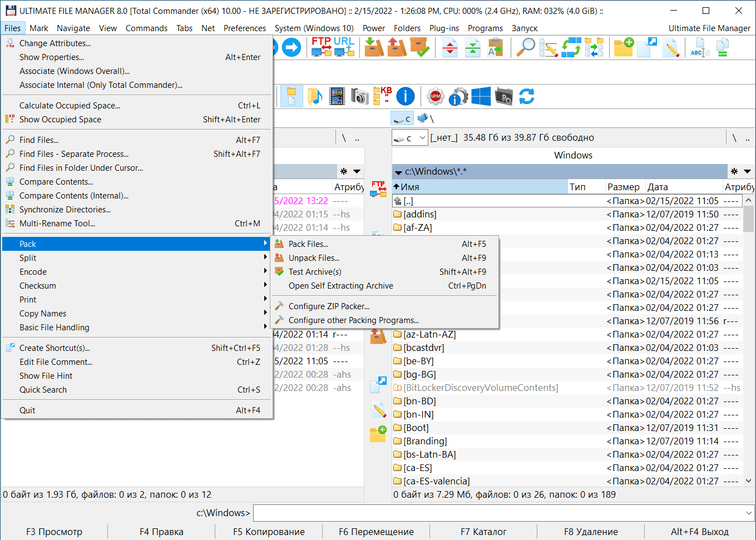Click the synchronize directories icon
This screenshot has height=540, width=756.
coord(571,48)
